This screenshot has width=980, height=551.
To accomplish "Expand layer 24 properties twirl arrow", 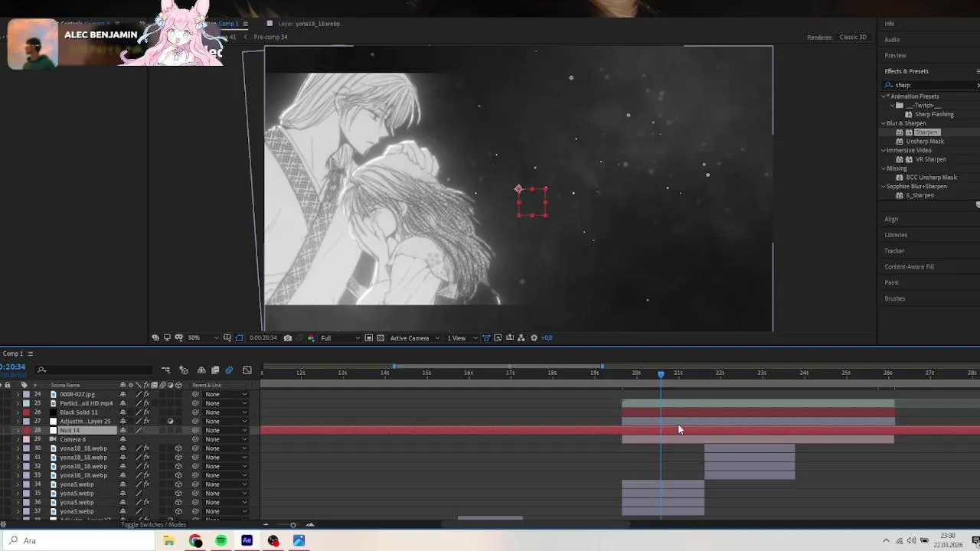I will 18,394.
